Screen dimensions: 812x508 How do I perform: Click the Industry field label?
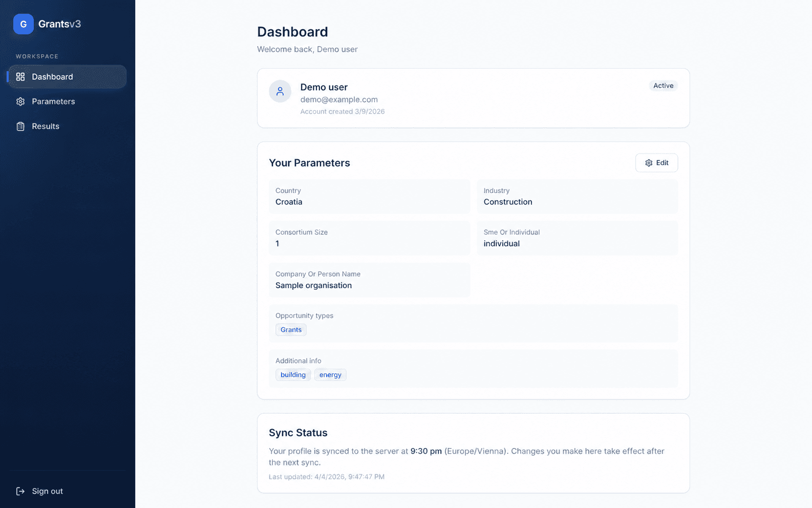(497, 190)
